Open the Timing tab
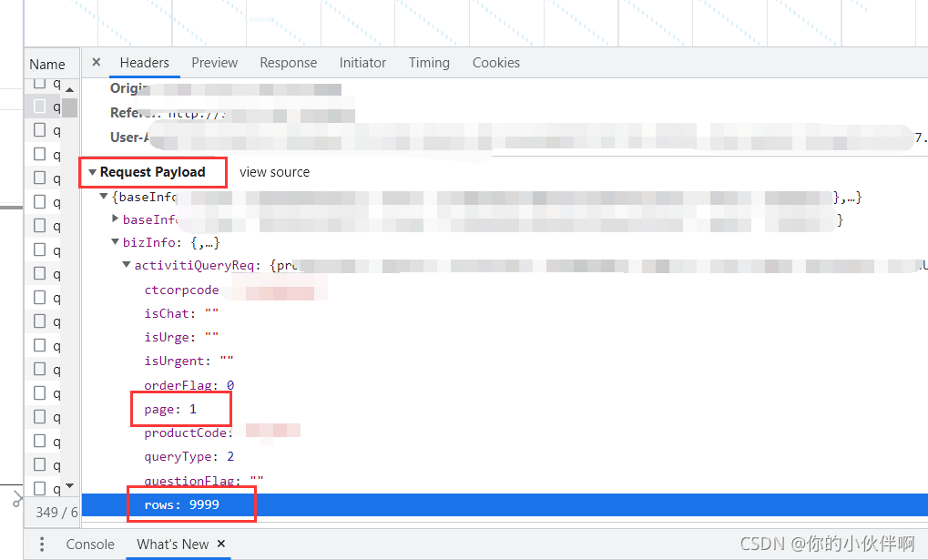Screen dimensions: 928x560 tap(429, 63)
